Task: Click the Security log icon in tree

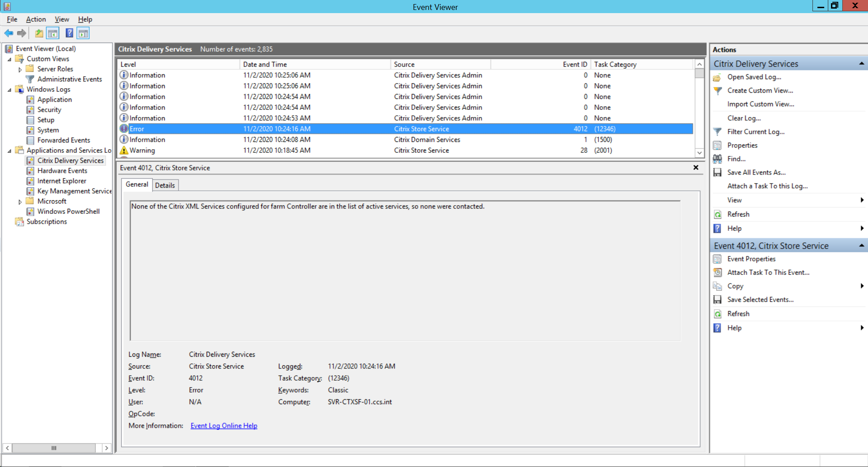Action: pos(30,110)
